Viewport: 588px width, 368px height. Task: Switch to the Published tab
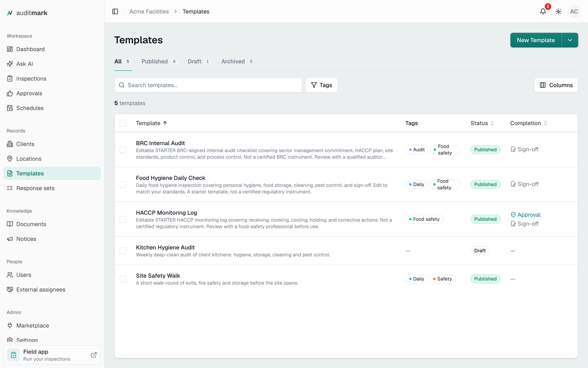[x=160, y=62]
